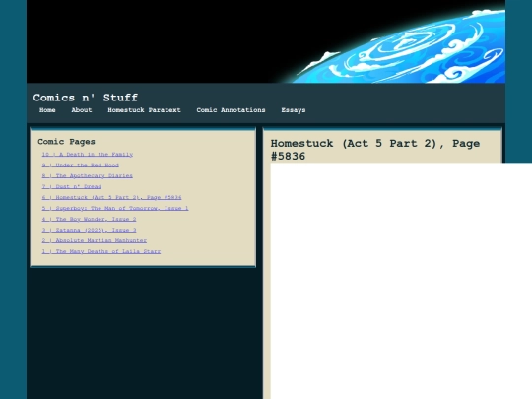Select Comic Annotations in the nav bar
This screenshot has width=532, height=399.
click(231, 110)
